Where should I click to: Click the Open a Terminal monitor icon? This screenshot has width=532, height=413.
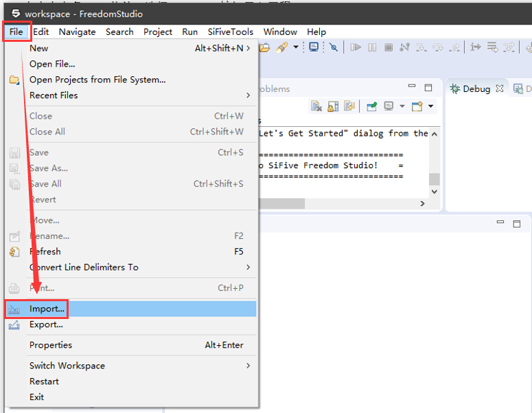(314, 47)
